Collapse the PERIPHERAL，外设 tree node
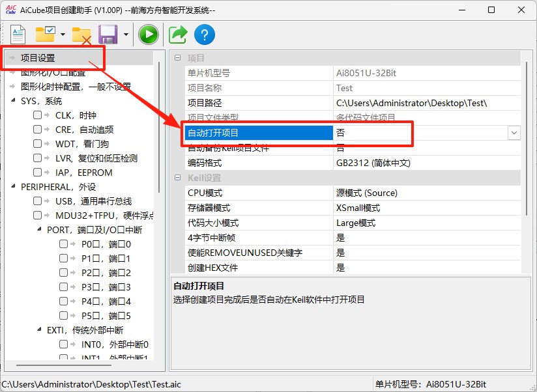Image resolution: width=537 pixels, height=392 pixels. (13, 186)
